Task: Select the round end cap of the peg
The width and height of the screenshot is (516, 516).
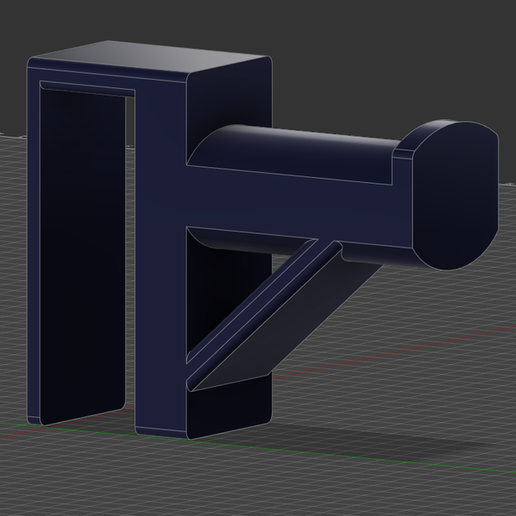Action: click(x=455, y=195)
